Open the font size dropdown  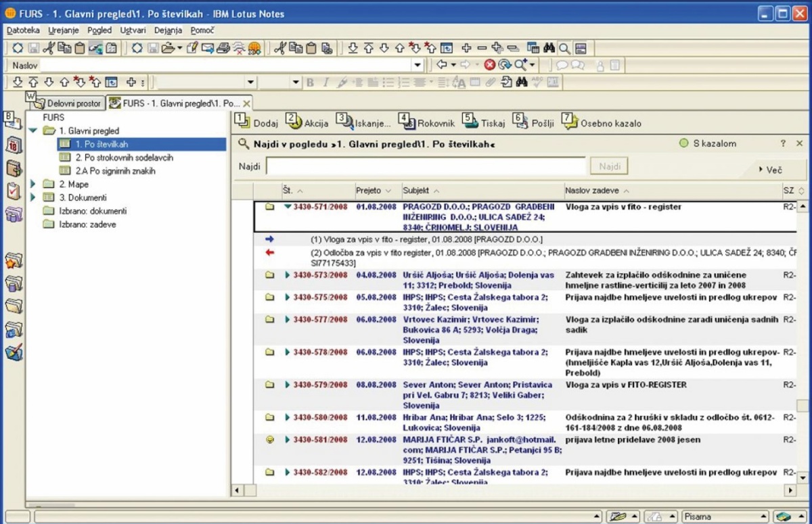click(295, 82)
